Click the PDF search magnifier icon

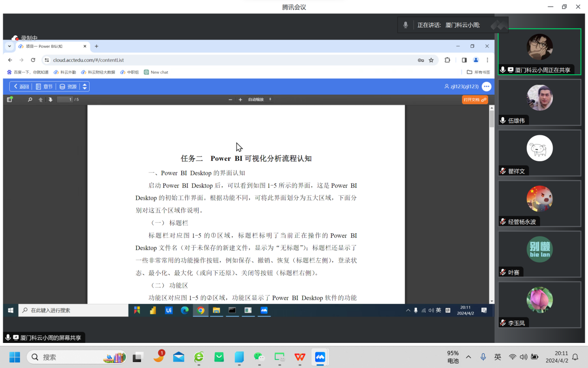point(30,99)
